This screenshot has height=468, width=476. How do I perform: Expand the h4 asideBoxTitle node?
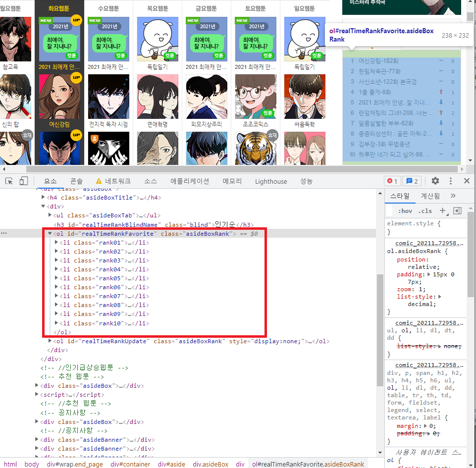[43, 197]
